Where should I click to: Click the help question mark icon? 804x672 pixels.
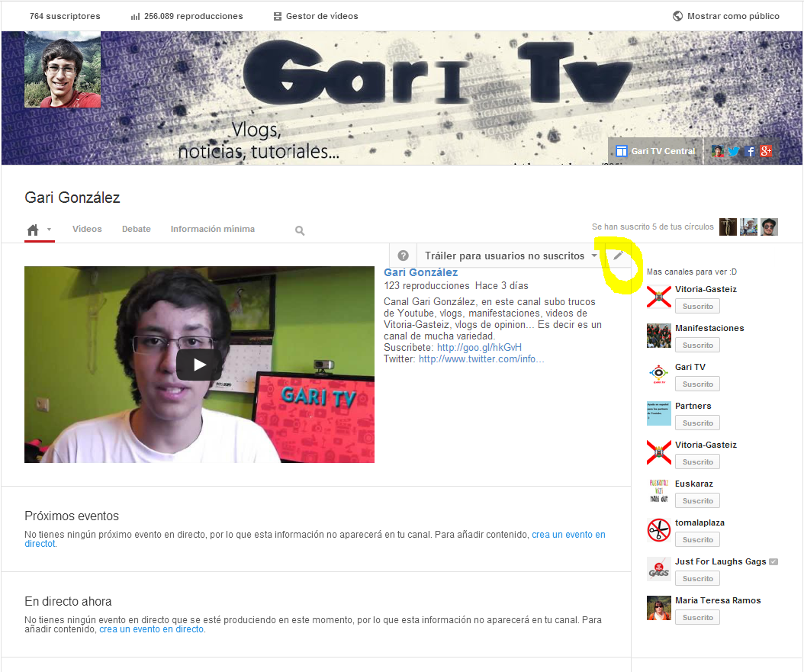click(403, 256)
